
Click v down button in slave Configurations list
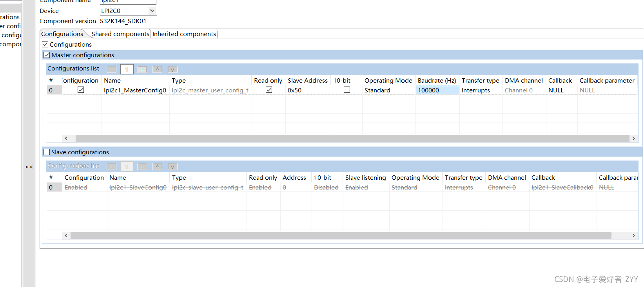coord(172,166)
